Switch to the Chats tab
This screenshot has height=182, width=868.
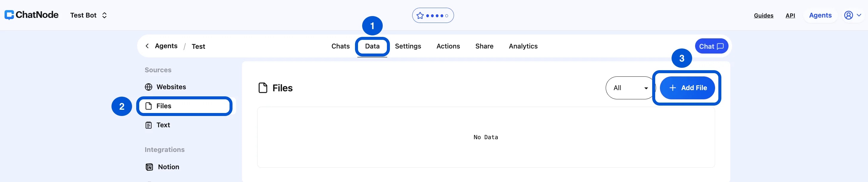340,46
